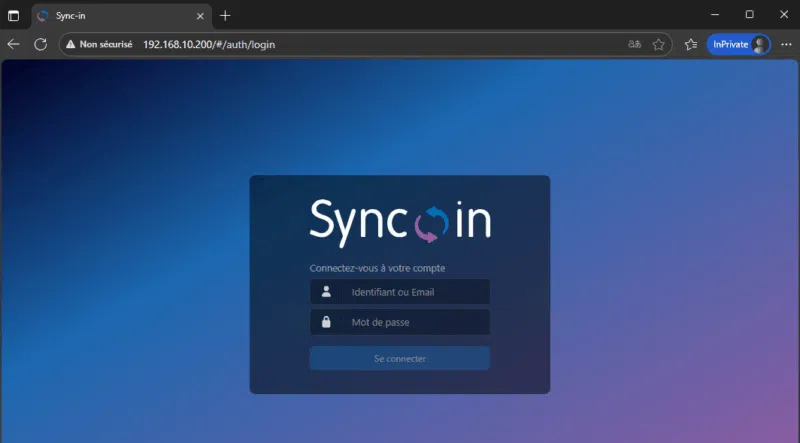Open the favorites list icon
Screen dimensions: 800x443
(x=691, y=44)
